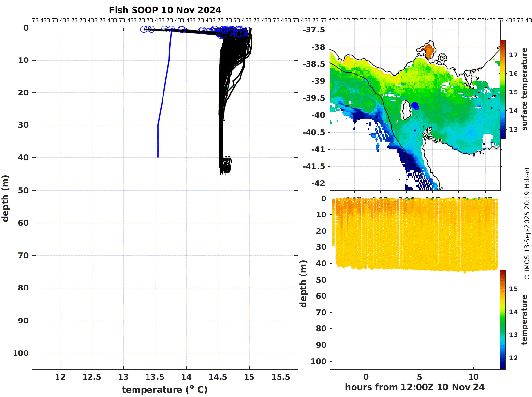Image resolution: width=532 pixels, height=397 pixels.
Task: Click the 12.5 tick on the temperature axis
Action: (92, 377)
